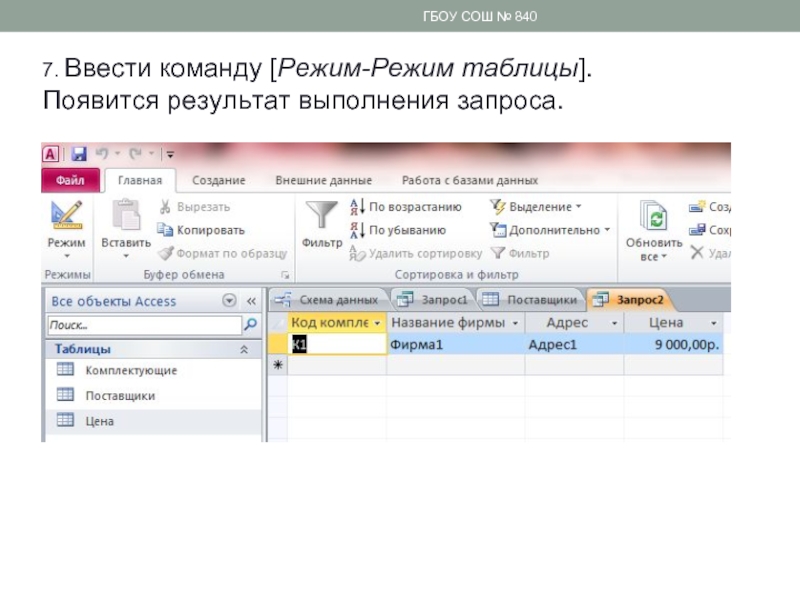Click the Режим view switch icon
The image size is (800, 600).
[x=66, y=216]
